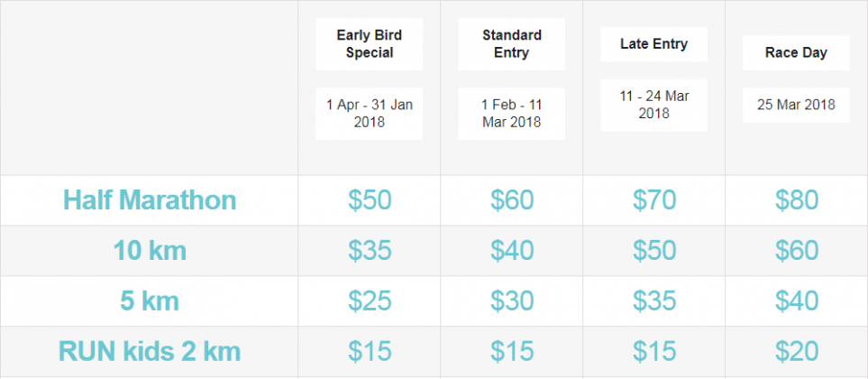Select the 5 km row label
This screenshot has height=379, width=868.
pyautogui.click(x=150, y=300)
